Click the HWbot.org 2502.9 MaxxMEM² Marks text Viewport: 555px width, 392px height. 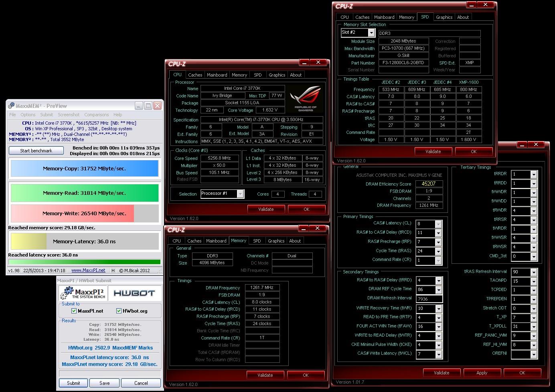point(110,348)
